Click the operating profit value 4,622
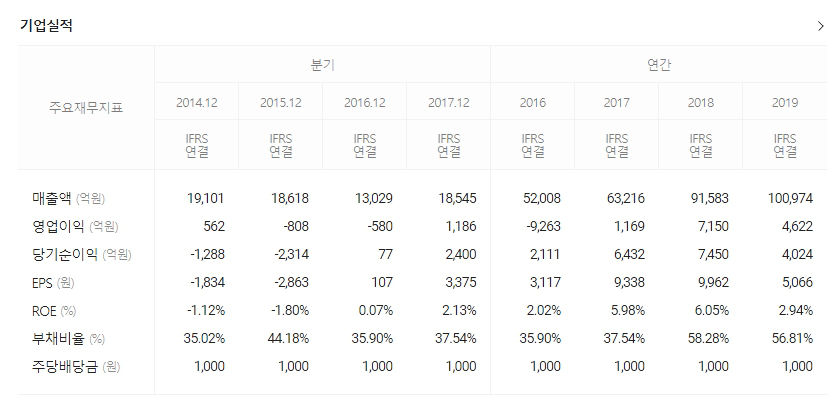The width and height of the screenshot is (840, 405). pos(797,226)
